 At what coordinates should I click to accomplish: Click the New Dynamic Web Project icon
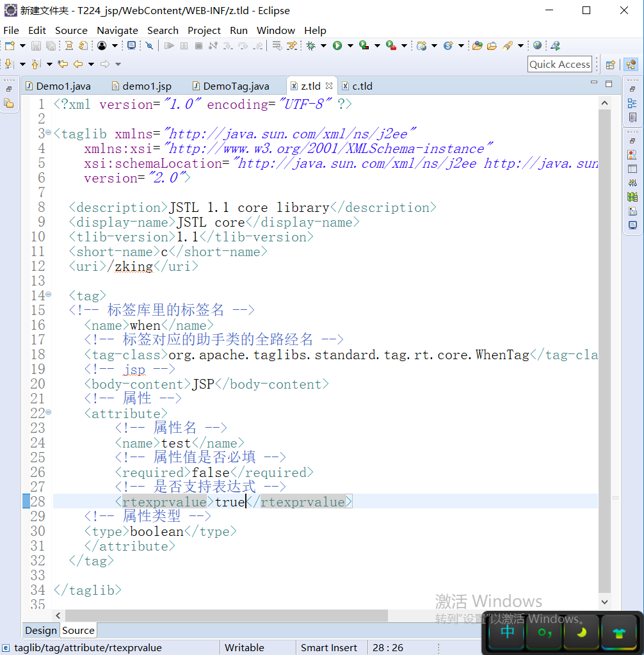421,45
